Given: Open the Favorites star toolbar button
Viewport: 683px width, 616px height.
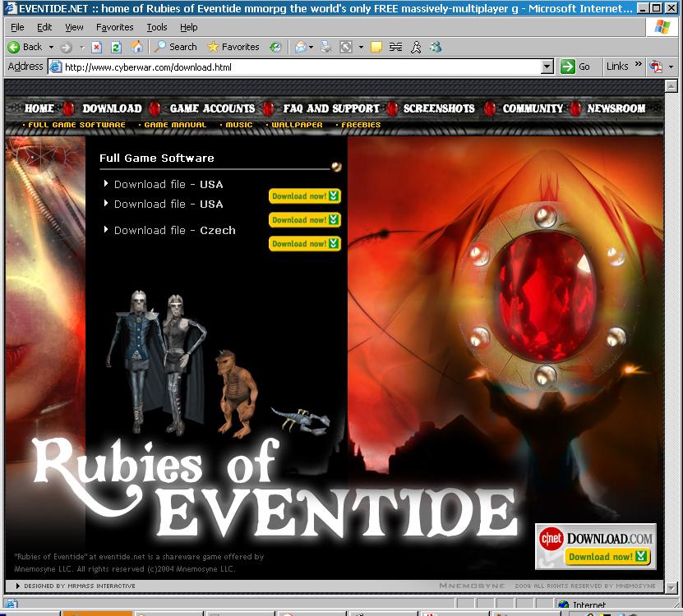Looking at the screenshot, I should pyautogui.click(x=233, y=47).
